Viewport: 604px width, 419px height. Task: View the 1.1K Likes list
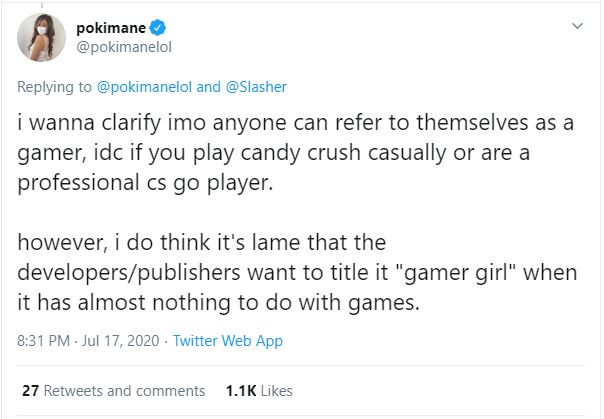click(256, 390)
